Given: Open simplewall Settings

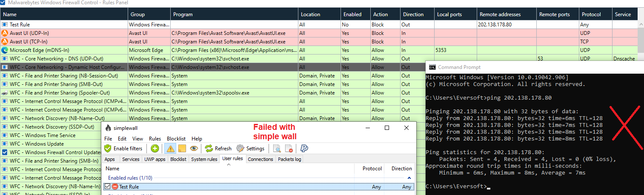Looking at the screenshot, I should (250, 149).
